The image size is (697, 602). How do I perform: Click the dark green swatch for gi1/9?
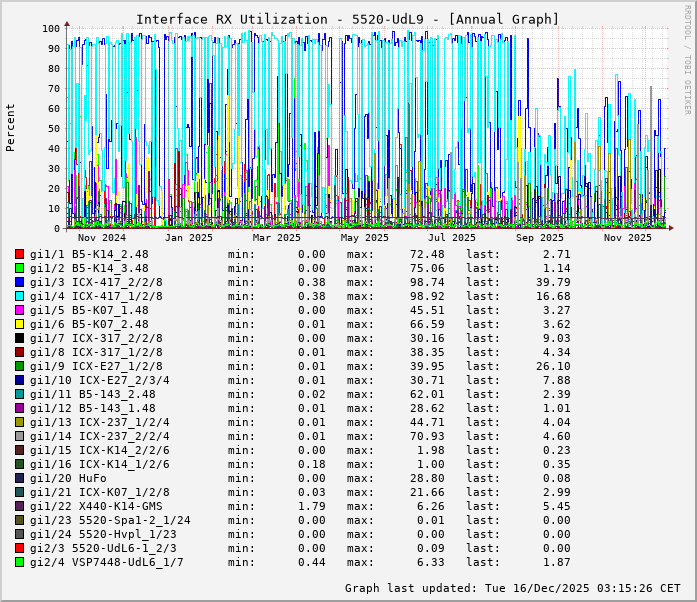19,366
